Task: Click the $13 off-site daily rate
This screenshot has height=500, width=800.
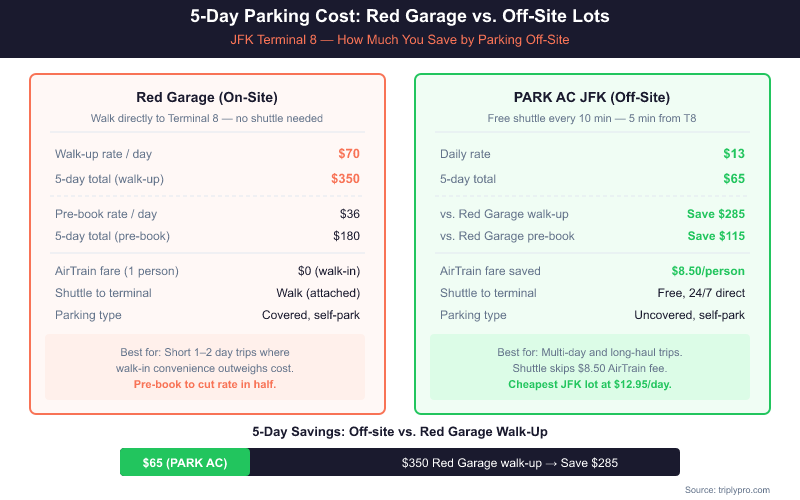Action: (x=734, y=154)
